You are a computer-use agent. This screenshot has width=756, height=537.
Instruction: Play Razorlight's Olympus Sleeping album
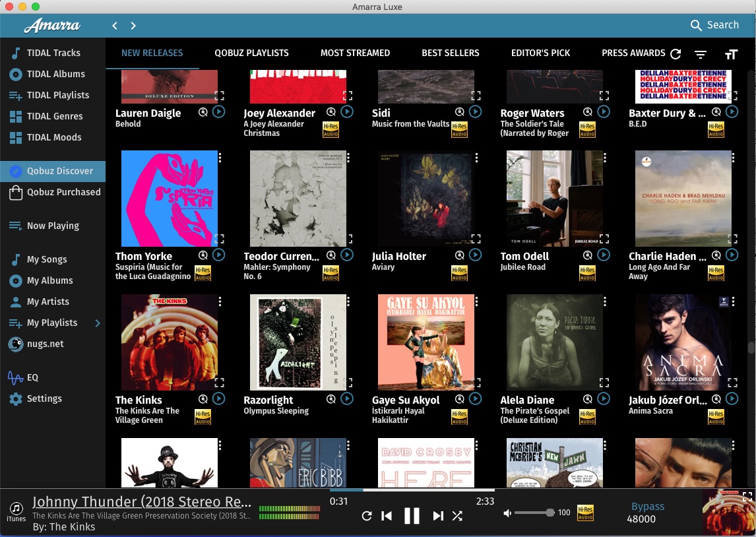point(347,398)
